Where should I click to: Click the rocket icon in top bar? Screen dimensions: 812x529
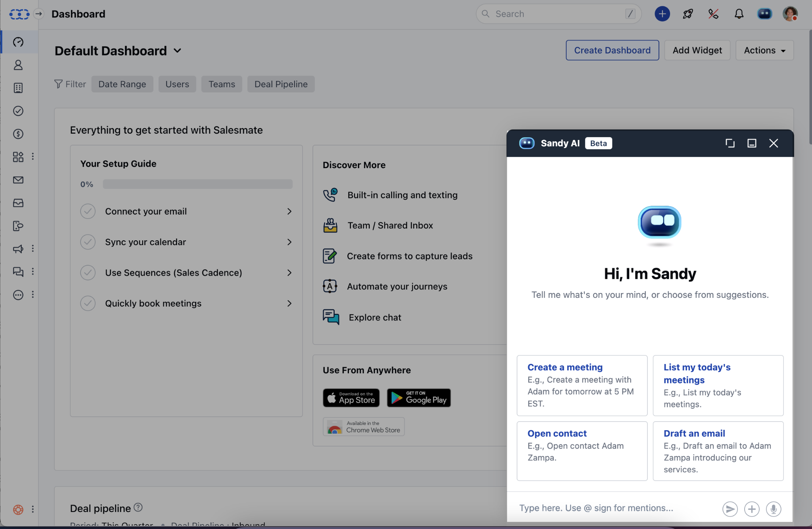click(688, 14)
